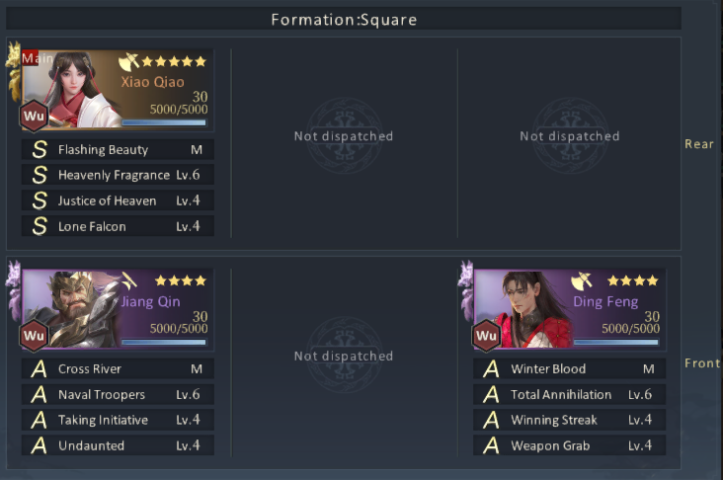Click axe troop icon on Xiao Qiao card
The height and width of the screenshot is (480, 723).
(129, 61)
